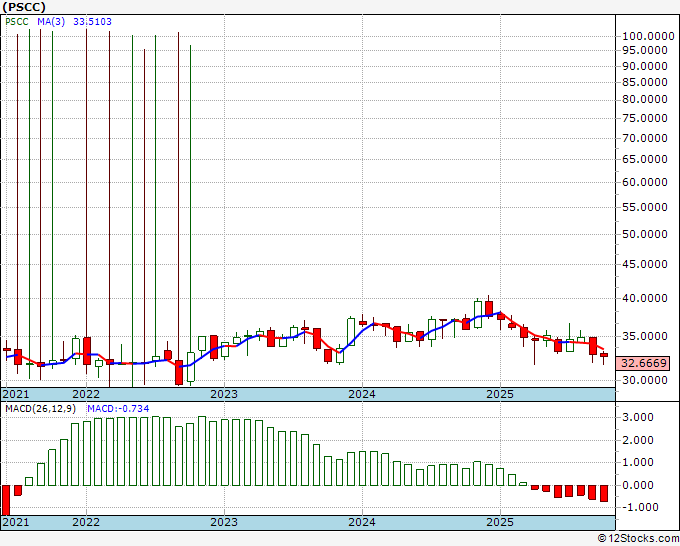680x546 pixels.
Task: Click the MA(3) indicator label
Action: tap(51, 20)
